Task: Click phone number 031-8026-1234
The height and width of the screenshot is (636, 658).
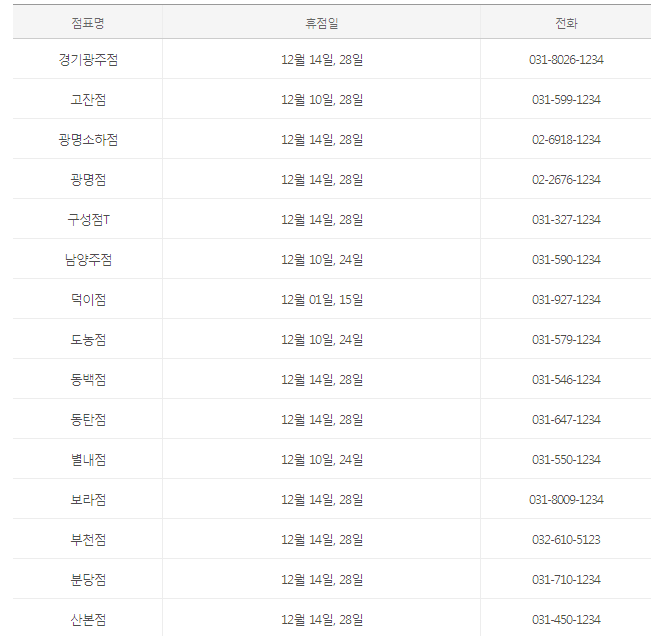Action: 566,60
